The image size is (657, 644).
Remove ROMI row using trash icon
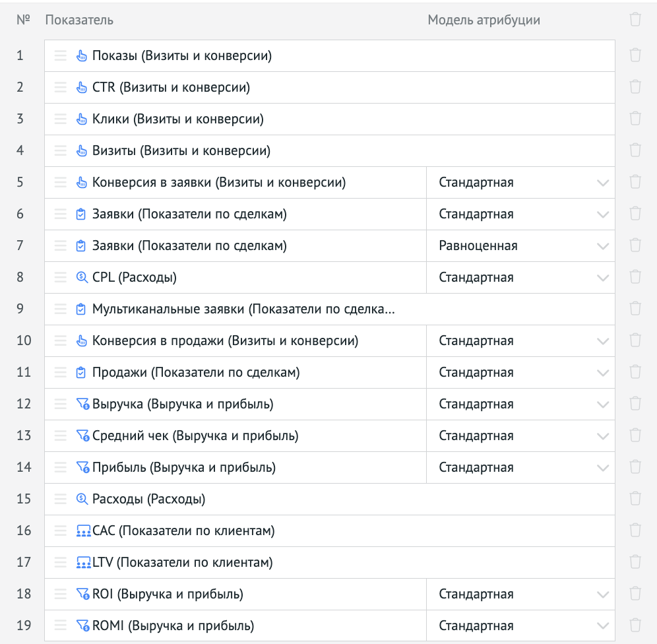(x=635, y=626)
